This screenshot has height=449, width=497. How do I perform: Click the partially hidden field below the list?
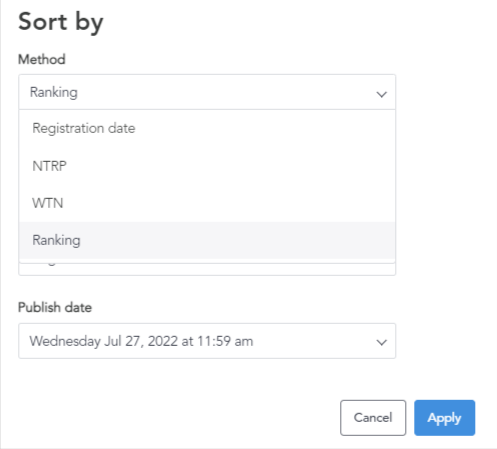coord(207,269)
